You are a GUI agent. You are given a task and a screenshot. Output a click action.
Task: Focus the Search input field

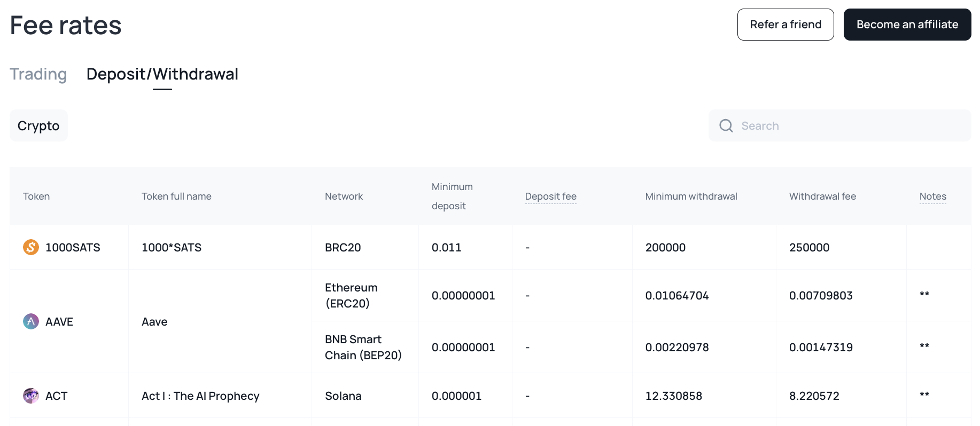[x=850, y=125]
